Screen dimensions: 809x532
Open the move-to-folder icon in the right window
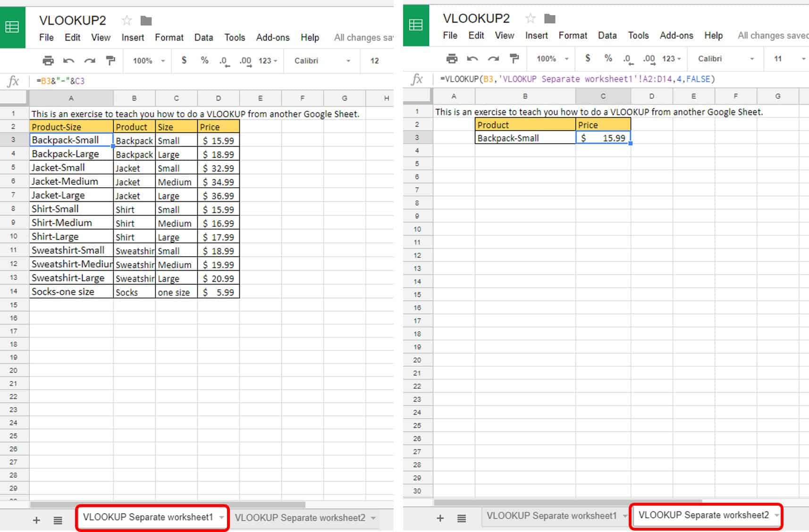[550, 18]
